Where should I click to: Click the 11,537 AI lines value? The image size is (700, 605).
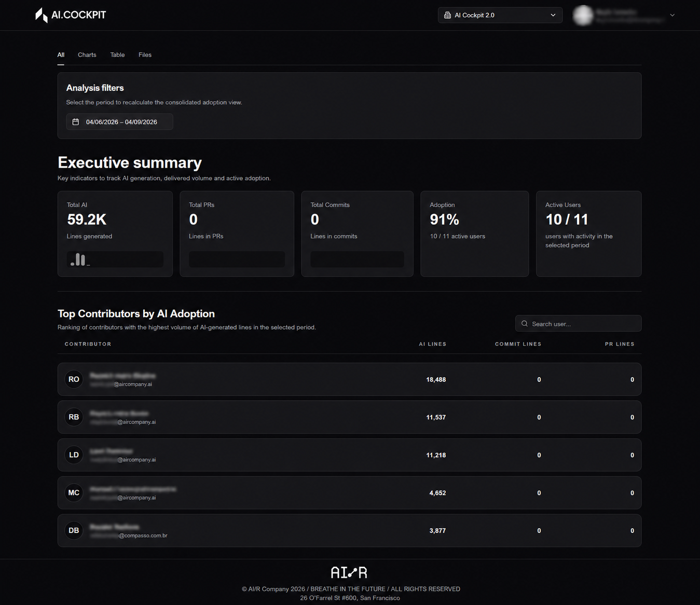point(436,418)
